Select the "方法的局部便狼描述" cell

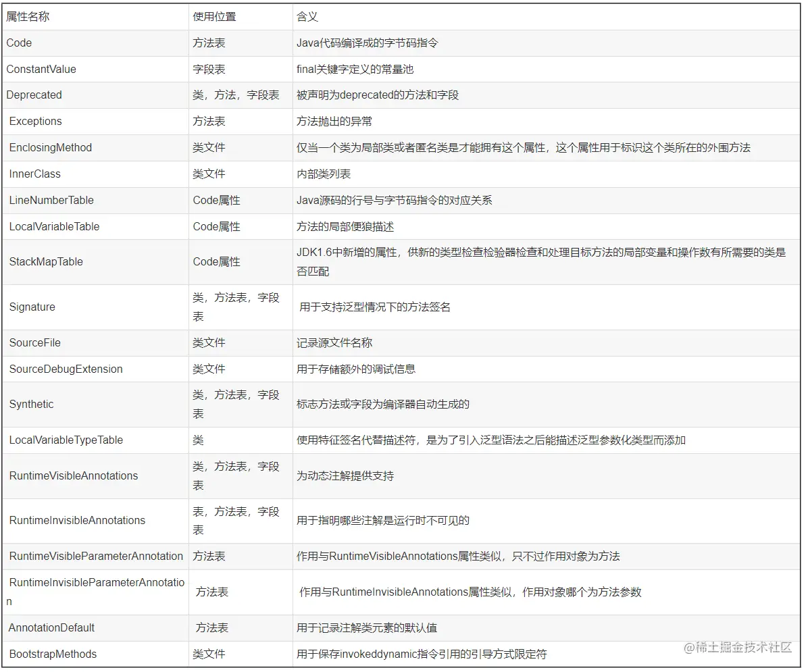click(547, 227)
